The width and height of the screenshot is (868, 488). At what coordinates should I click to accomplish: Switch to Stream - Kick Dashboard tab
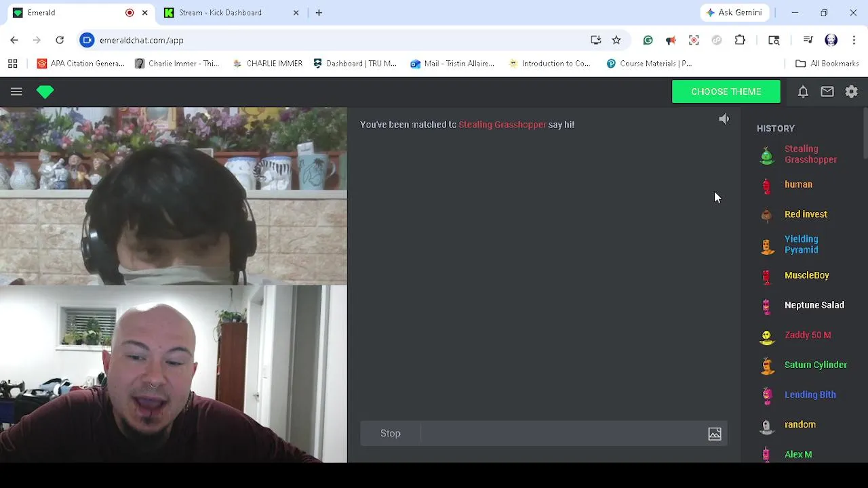point(220,12)
